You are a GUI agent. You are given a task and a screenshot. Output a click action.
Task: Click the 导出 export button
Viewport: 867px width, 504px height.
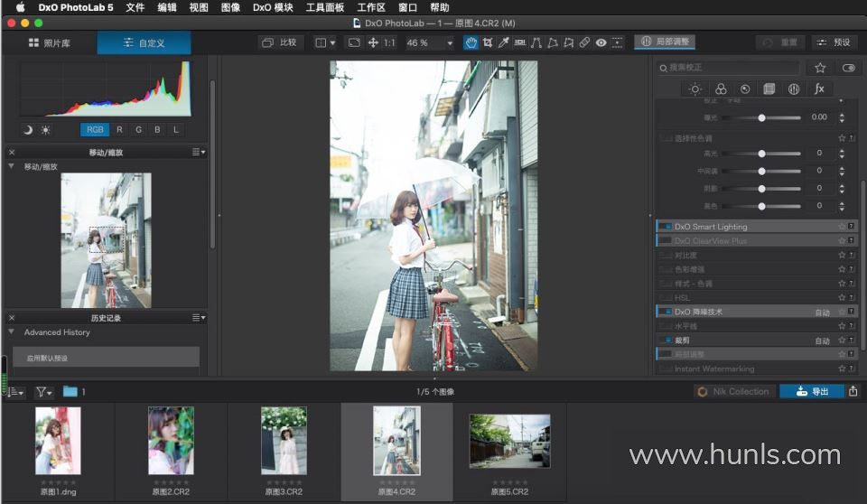812,392
